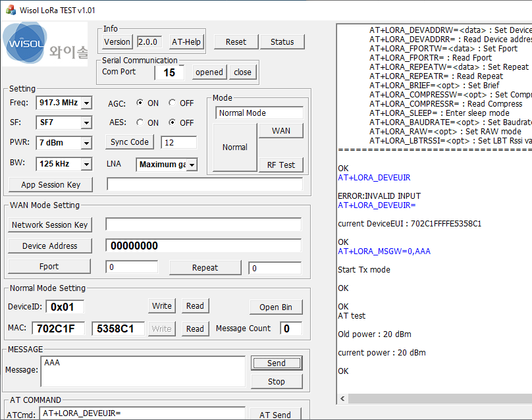Screen dimensions: 532x420
Task: Focus the ATCmd input field
Action: (x=142, y=413)
